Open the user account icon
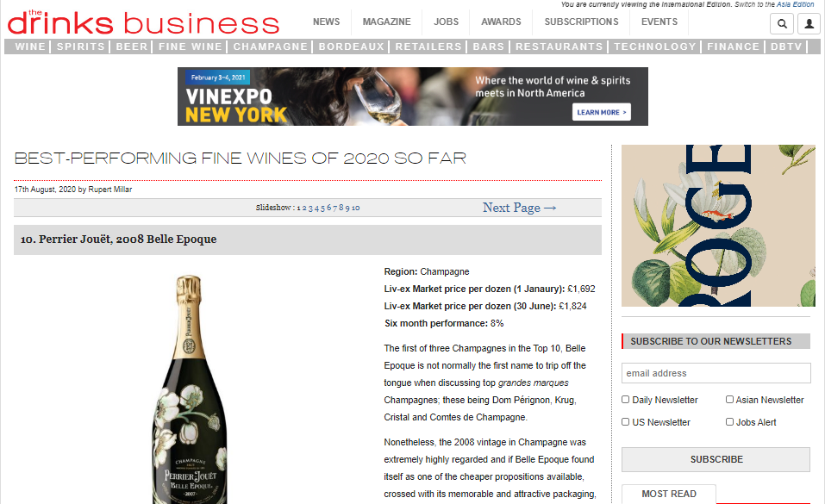 coord(809,23)
